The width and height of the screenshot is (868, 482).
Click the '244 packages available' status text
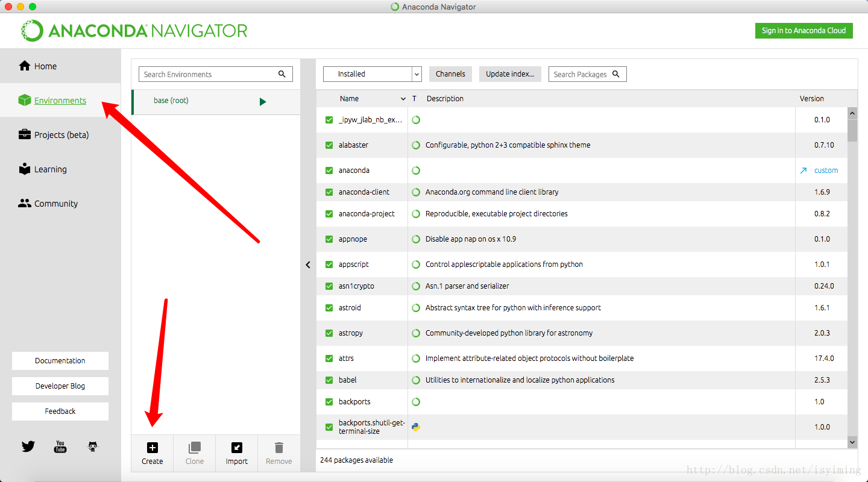(x=356, y=460)
